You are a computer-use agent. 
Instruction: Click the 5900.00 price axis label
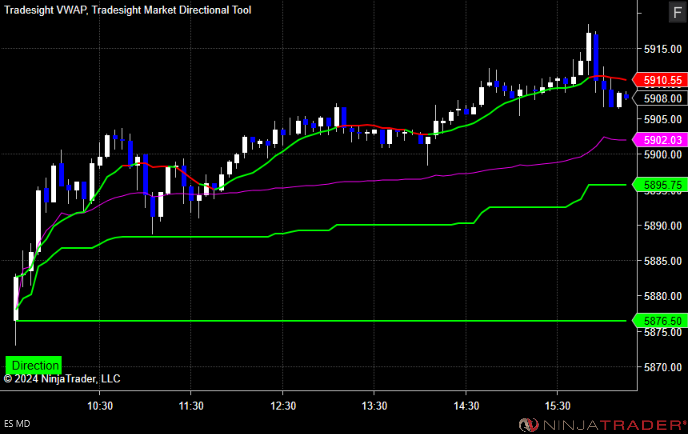point(663,154)
